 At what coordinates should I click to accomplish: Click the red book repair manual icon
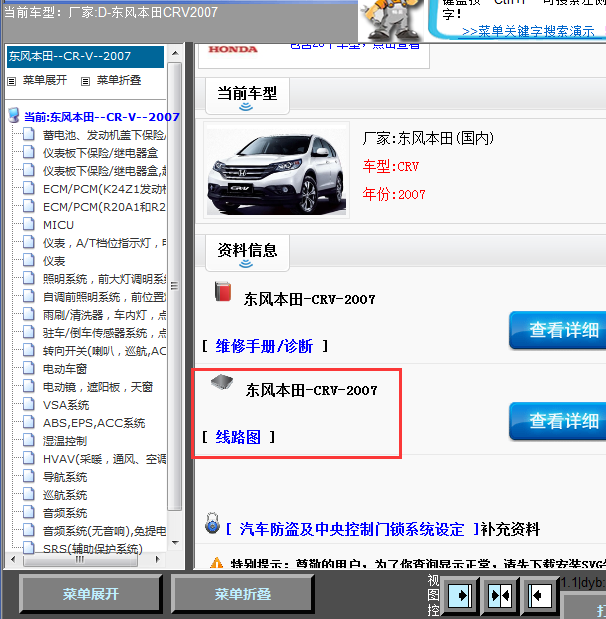223,292
